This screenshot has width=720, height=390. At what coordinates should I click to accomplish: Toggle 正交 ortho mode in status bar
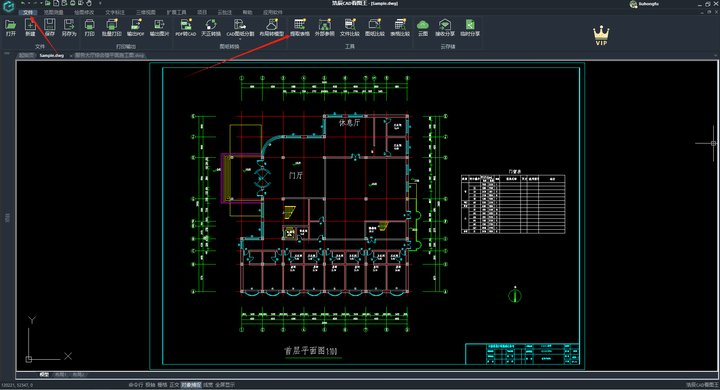coord(174,385)
